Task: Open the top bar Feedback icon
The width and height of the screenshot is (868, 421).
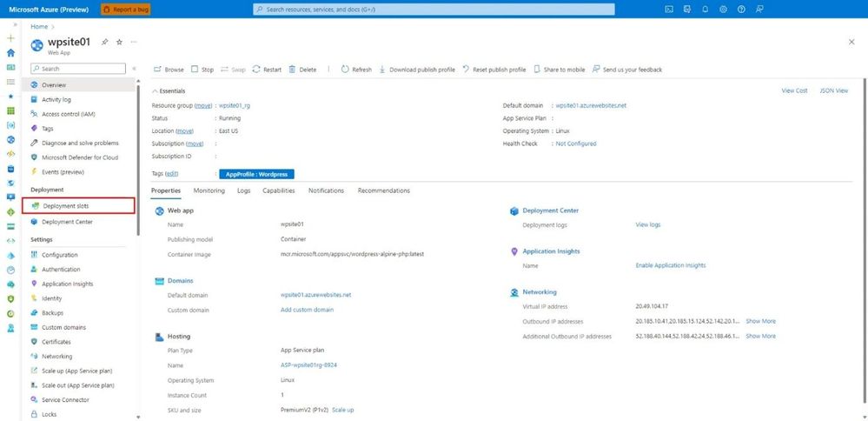Action: [759, 10]
